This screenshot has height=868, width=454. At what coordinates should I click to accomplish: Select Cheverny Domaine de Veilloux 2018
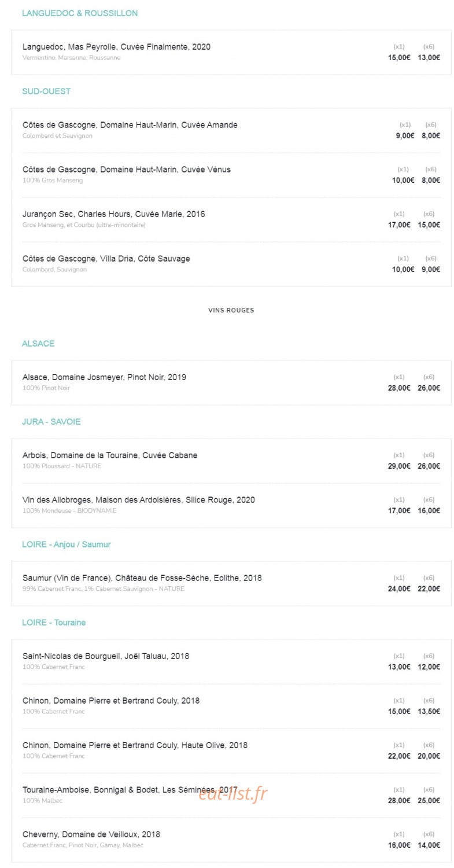[x=91, y=834]
